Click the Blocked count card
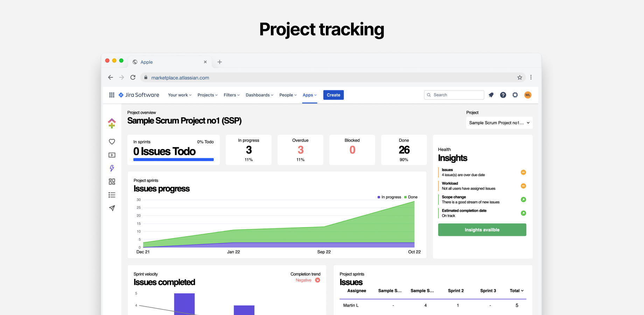644x315 pixels. point(352,150)
